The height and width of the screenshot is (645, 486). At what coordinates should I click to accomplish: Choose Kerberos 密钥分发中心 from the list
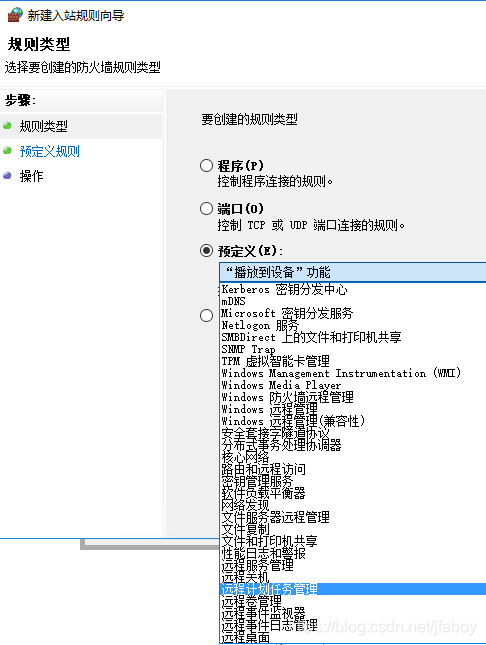pyautogui.click(x=284, y=290)
